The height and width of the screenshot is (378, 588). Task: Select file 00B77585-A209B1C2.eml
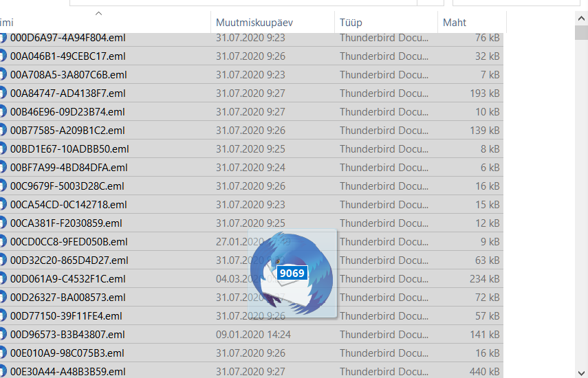click(x=67, y=131)
